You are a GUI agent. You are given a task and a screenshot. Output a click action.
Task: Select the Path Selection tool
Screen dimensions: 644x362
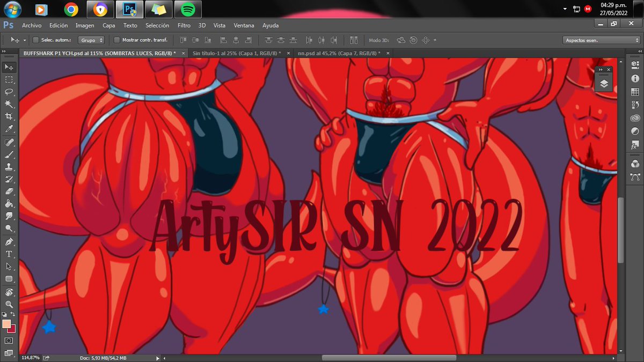(x=9, y=267)
